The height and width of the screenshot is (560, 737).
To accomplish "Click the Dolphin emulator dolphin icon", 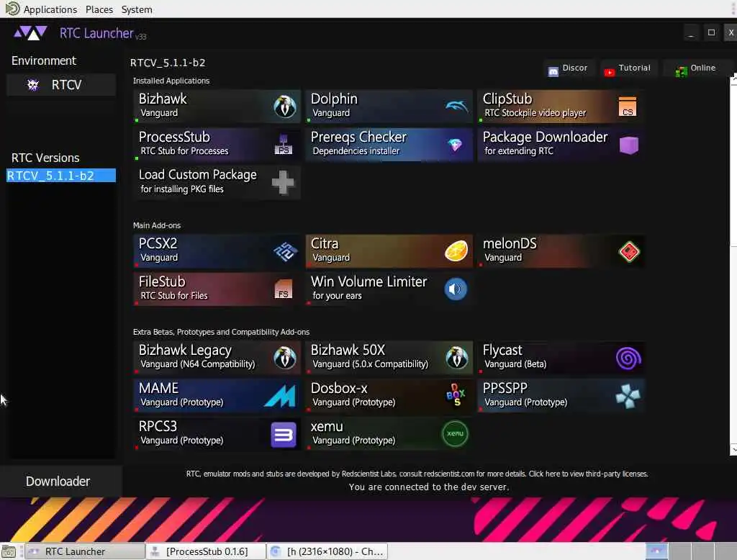I will coord(456,107).
